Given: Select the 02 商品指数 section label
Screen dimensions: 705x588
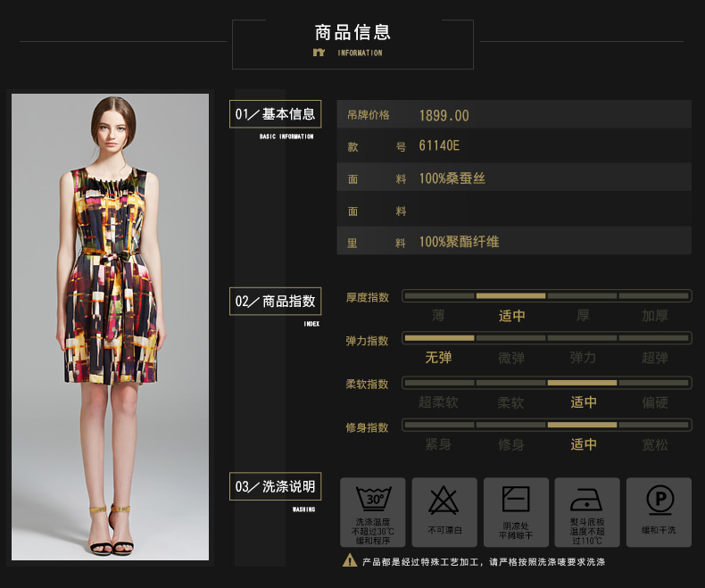Looking at the screenshot, I should tap(275, 302).
